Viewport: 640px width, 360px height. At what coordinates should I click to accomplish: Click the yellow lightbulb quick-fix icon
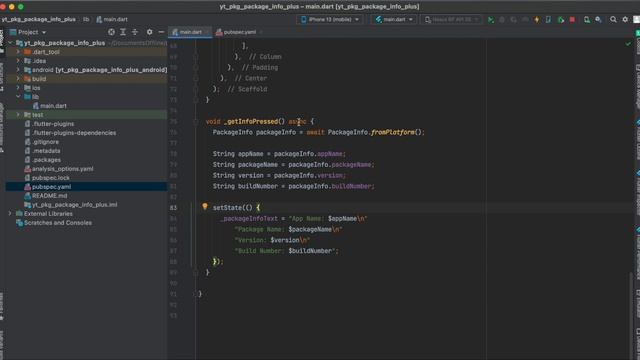click(205, 207)
